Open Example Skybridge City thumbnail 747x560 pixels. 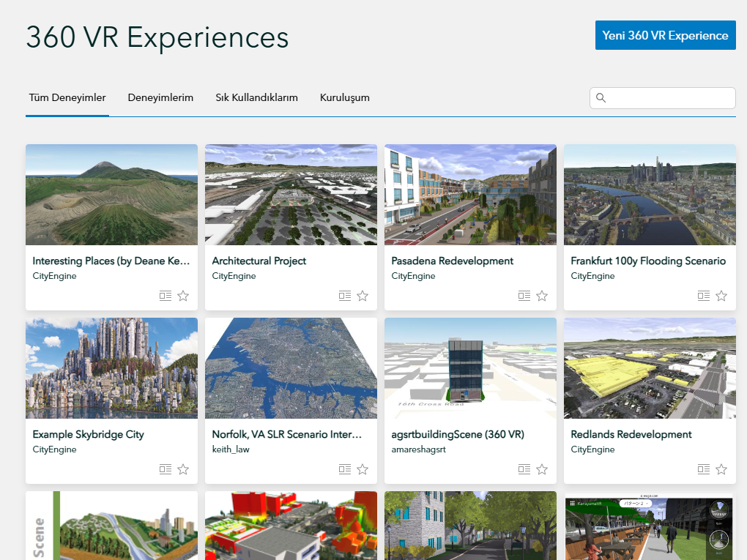pos(111,368)
